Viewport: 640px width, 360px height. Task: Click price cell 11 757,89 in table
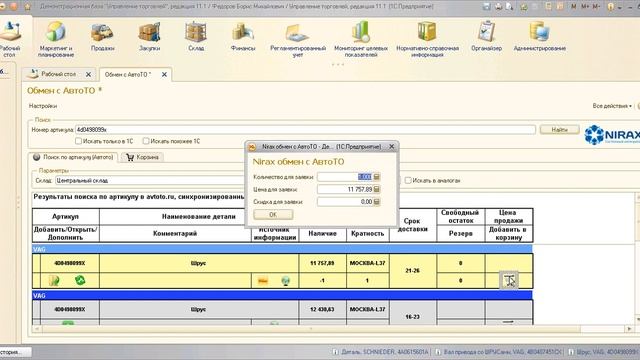pyautogui.click(x=322, y=263)
